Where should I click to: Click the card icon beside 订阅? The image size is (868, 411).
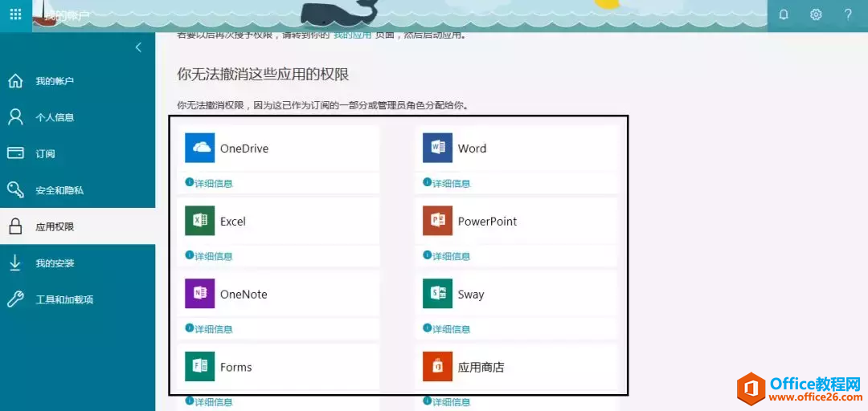15,153
